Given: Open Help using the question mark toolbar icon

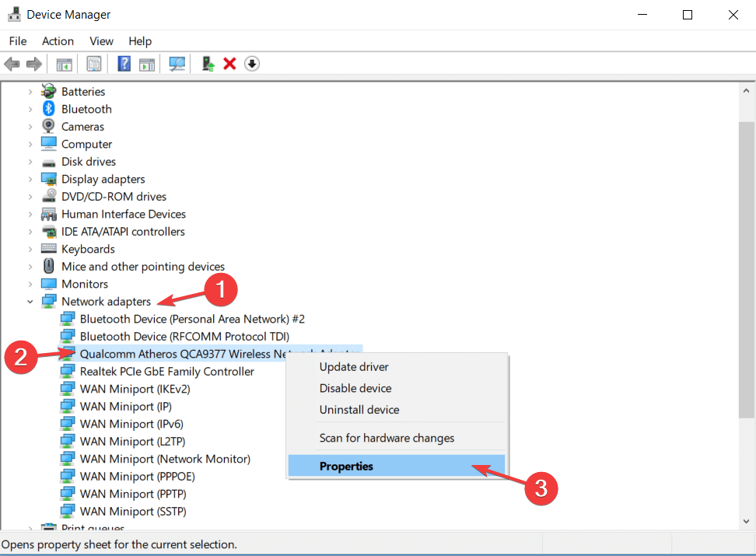Looking at the screenshot, I should click(124, 63).
